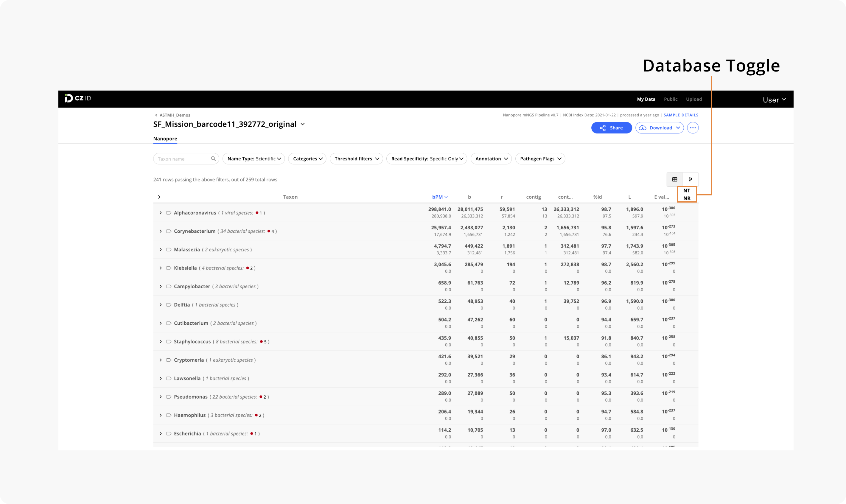Click the search magnifier in Taxon name field
846x504 pixels.
213,158
